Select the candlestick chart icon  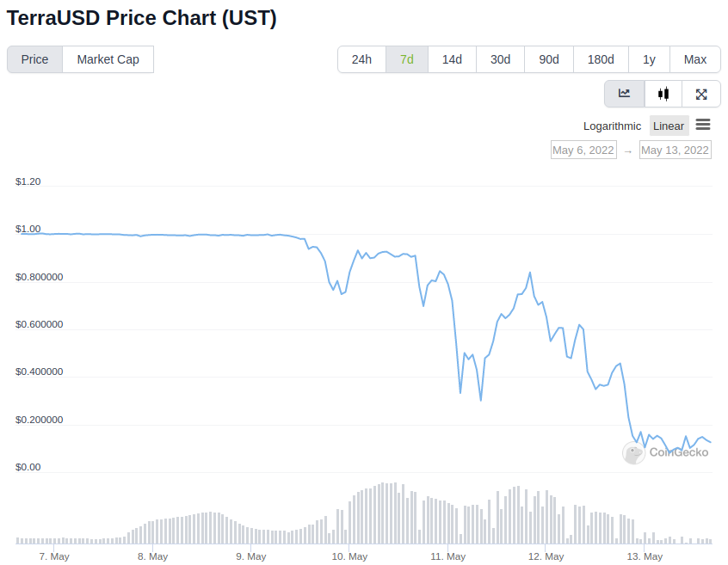[663, 94]
